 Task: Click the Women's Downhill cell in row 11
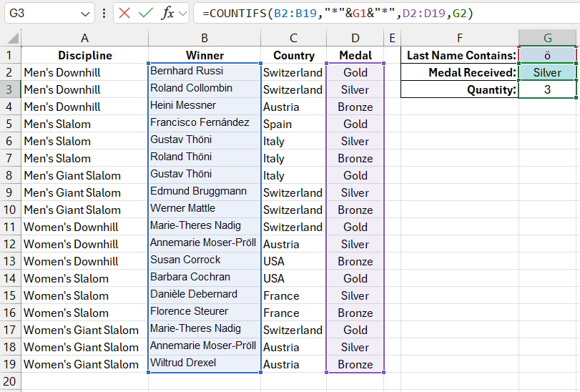tap(84, 227)
